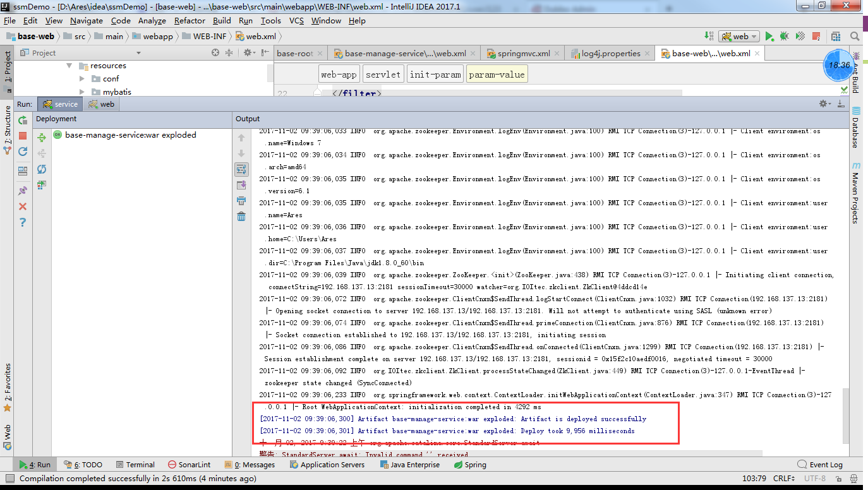868x490 pixels.
Task: Change CRLF line separator in status bar
Action: tap(784, 479)
